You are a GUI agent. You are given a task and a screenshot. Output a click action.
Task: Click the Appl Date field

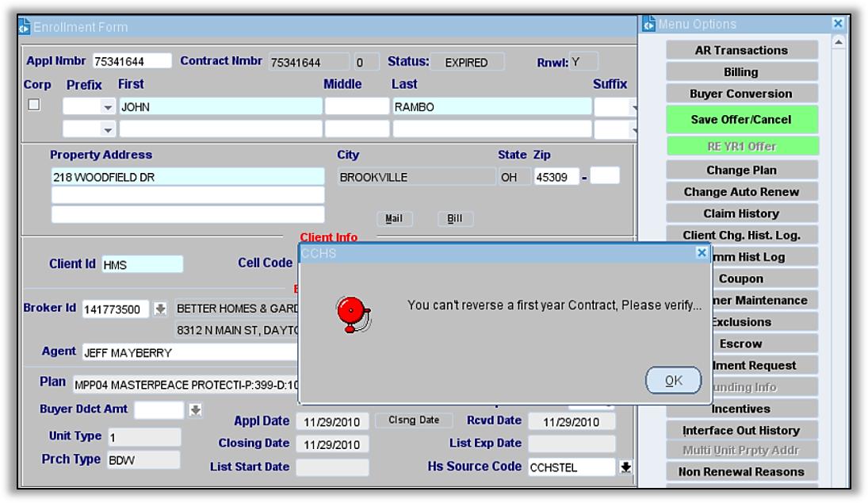(x=332, y=421)
